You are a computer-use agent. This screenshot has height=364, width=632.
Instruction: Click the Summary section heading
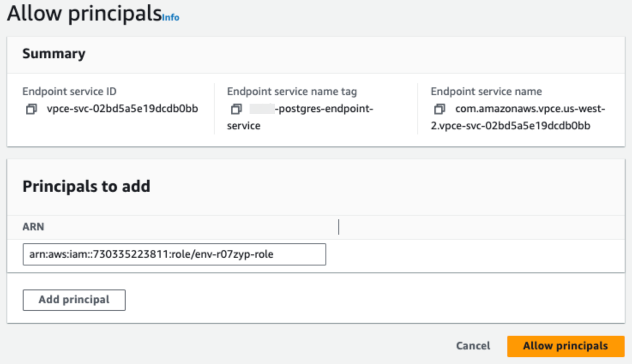(54, 54)
